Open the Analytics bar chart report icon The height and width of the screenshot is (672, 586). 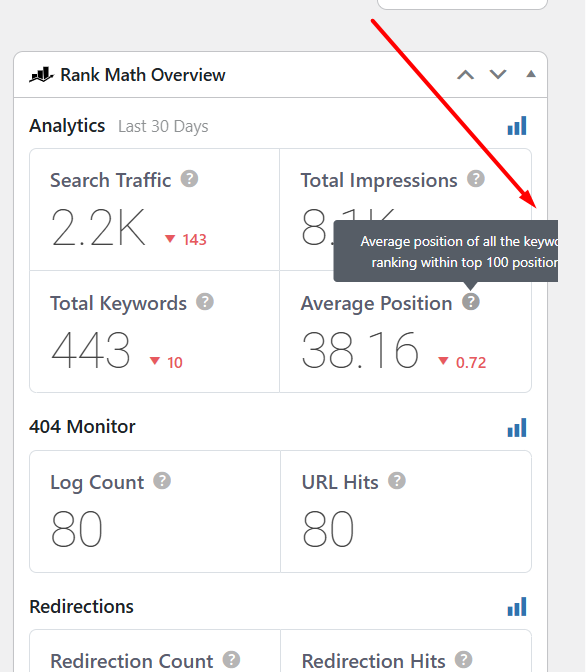[x=517, y=126]
